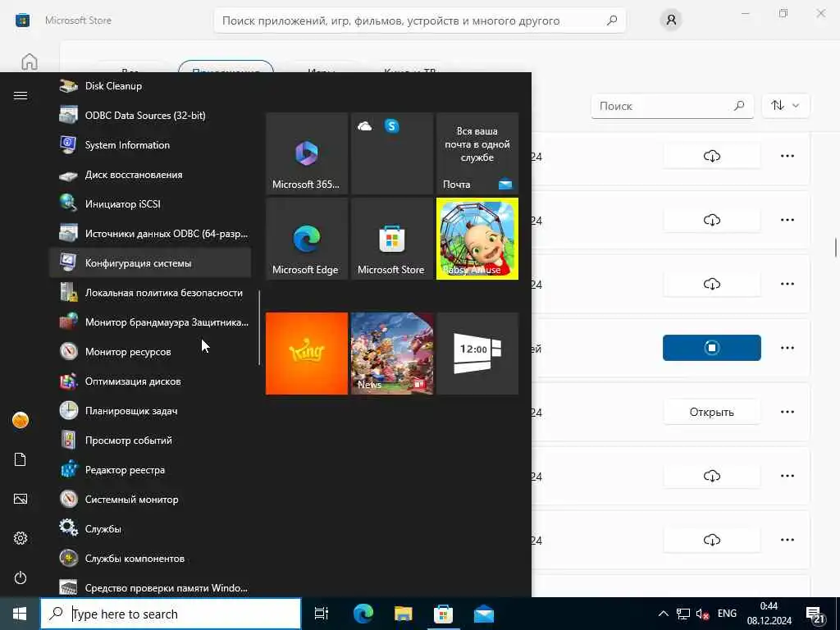This screenshot has height=630, width=840.
Task: Open the King game tile
Action: (x=307, y=354)
